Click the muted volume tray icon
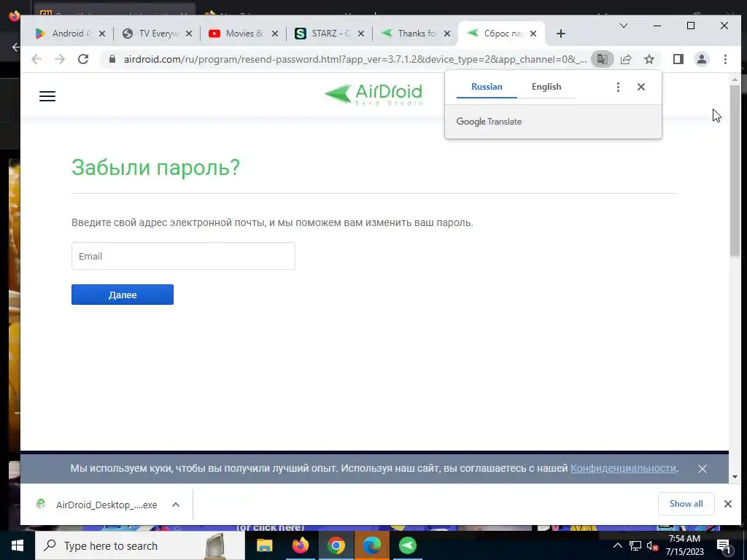 tap(652, 545)
